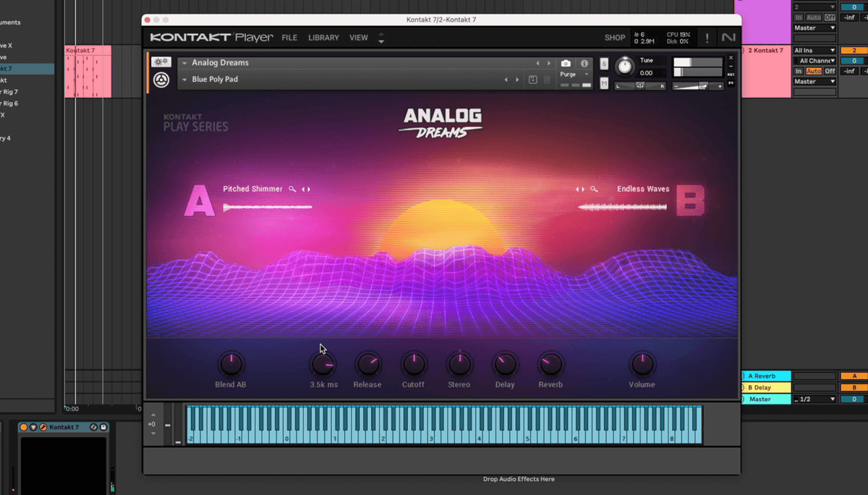Open All Channels dropdown on Kontakt track
The height and width of the screenshot is (495, 868).
tap(814, 61)
